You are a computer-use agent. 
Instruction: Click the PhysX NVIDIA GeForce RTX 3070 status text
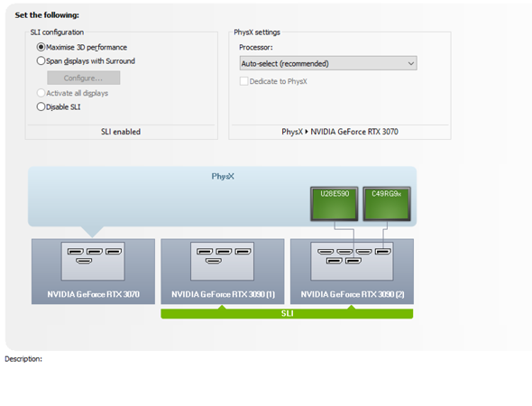(340, 132)
